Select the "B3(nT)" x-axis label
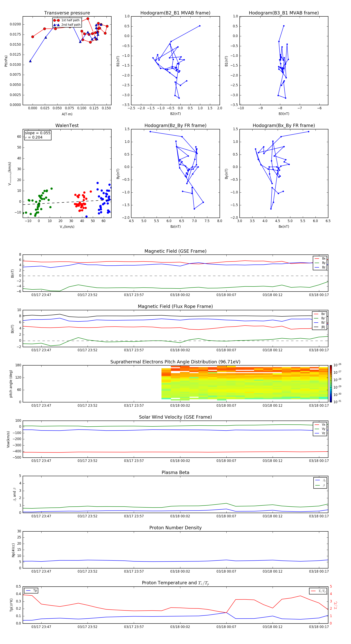351x644 pixels. click(284, 114)
